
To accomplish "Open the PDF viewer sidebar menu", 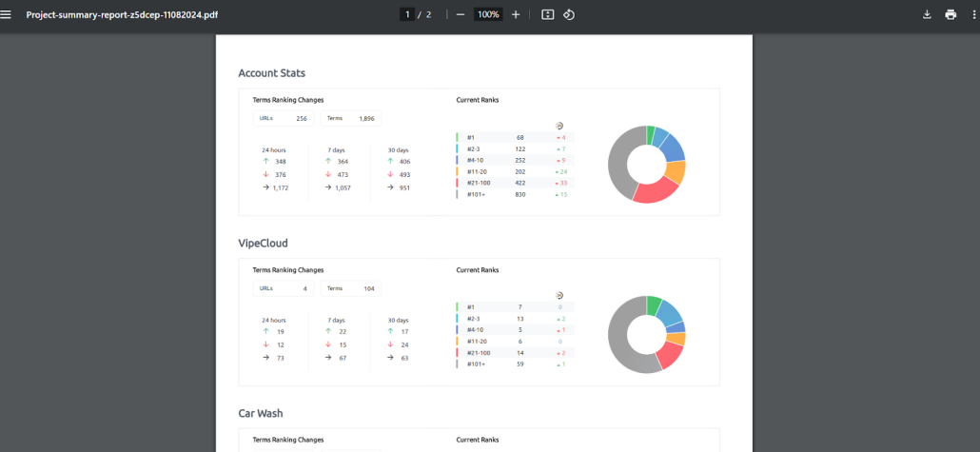I will click(x=7, y=14).
